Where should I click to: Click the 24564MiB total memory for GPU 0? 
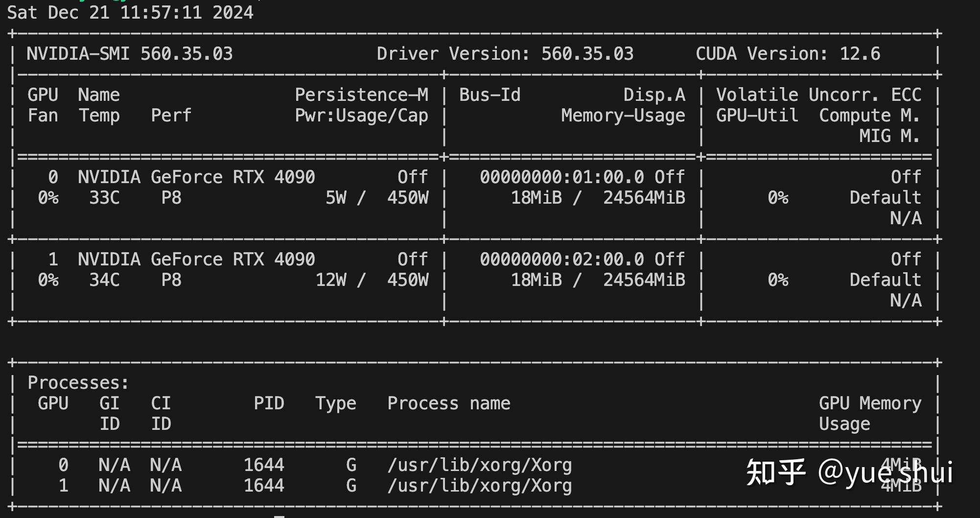pos(644,197)
